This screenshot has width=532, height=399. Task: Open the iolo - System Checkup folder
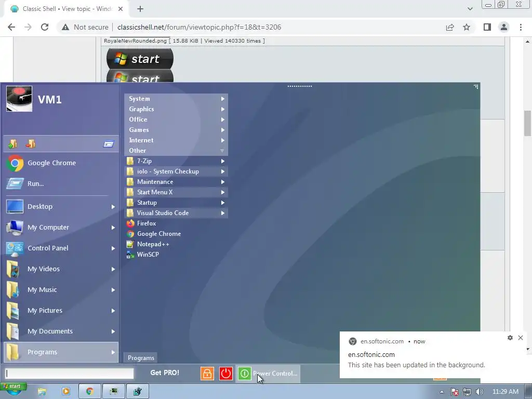[176, 171]
